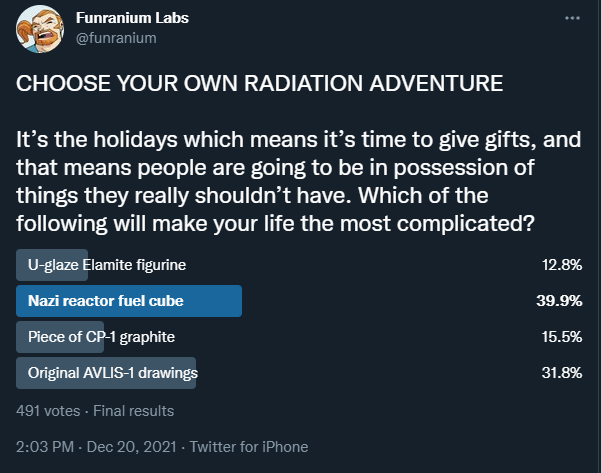
Task: Click the tweet body about holiday gifts
Action: pyautogui.click(x=299, y=181)
